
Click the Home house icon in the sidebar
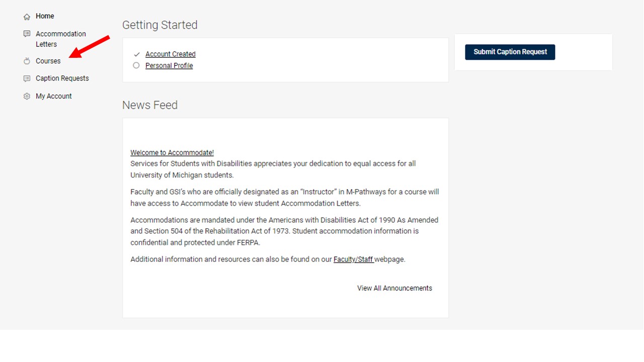click(26, 16)
